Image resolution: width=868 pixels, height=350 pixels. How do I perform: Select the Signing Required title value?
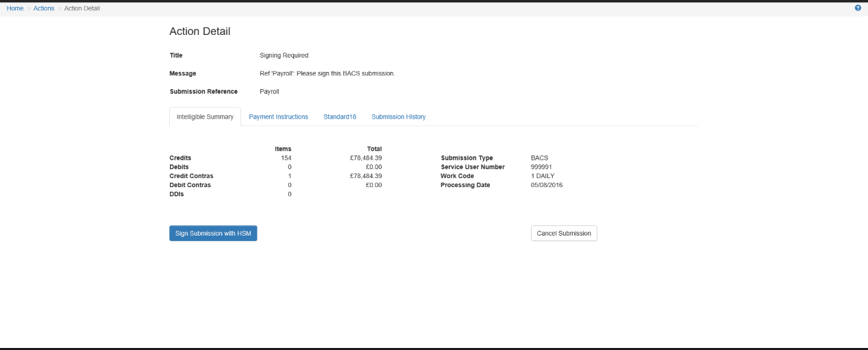(x=284, y=55)
